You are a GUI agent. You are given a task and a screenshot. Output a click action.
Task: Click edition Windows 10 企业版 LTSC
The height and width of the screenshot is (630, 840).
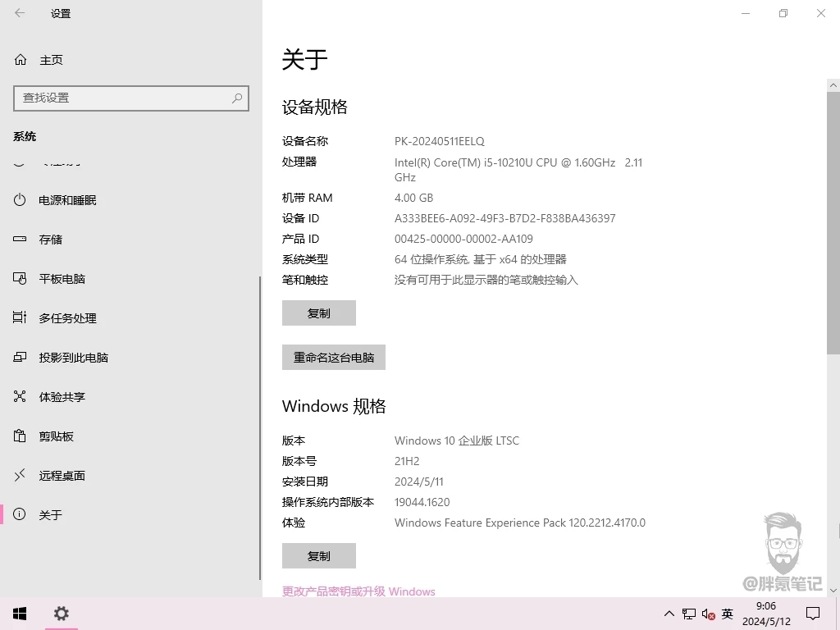(x=456, y=441)
